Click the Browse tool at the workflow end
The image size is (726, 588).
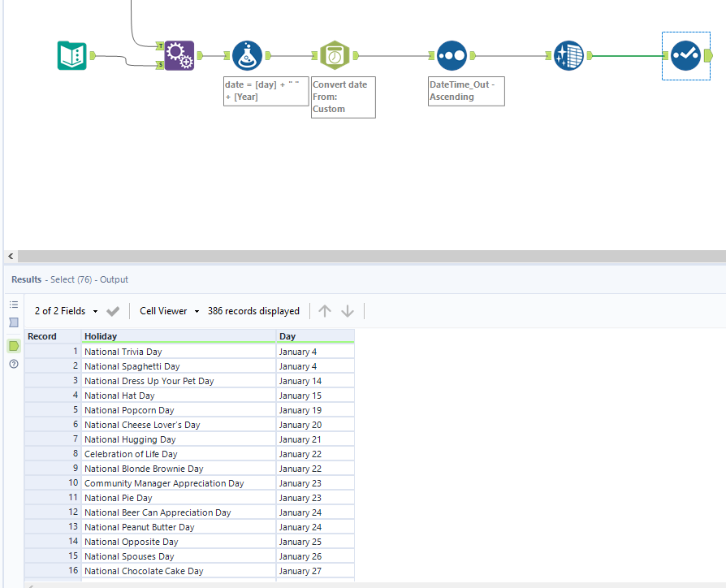pos(685,55)
